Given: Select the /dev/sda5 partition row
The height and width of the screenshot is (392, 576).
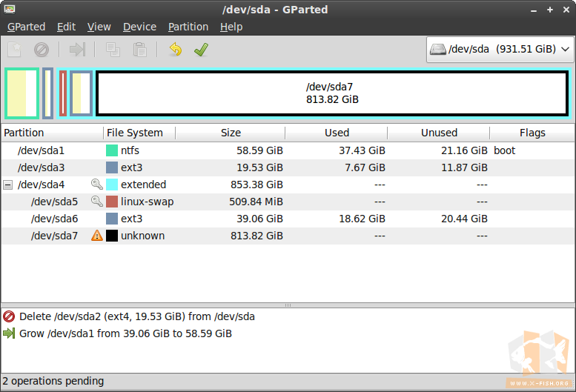Looking at the screenshot, I should pos(288,202).
